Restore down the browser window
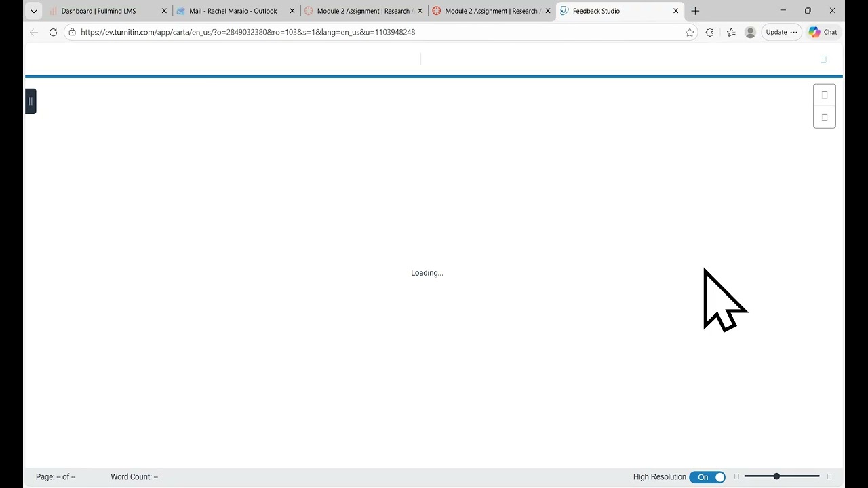Image resolution: width=868 pixels, height=488 pixels. (x=808, y=11)
